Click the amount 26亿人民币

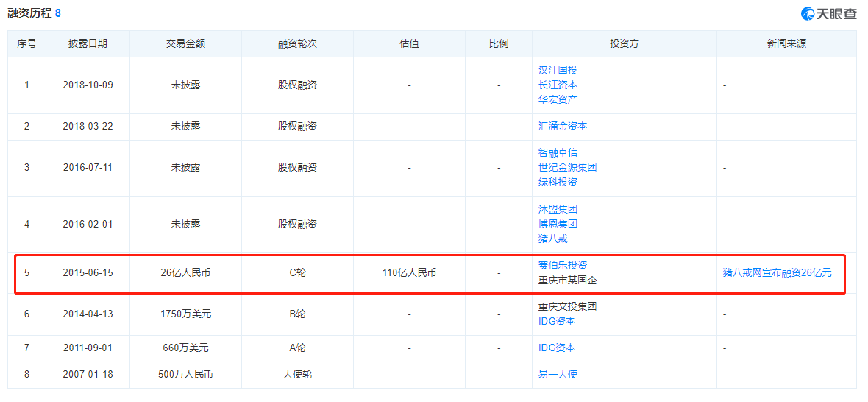pyautogui.click(x=186, y=273)
